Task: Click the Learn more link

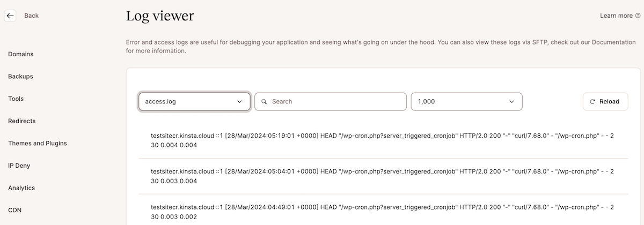Action: (x=616, y=16)
